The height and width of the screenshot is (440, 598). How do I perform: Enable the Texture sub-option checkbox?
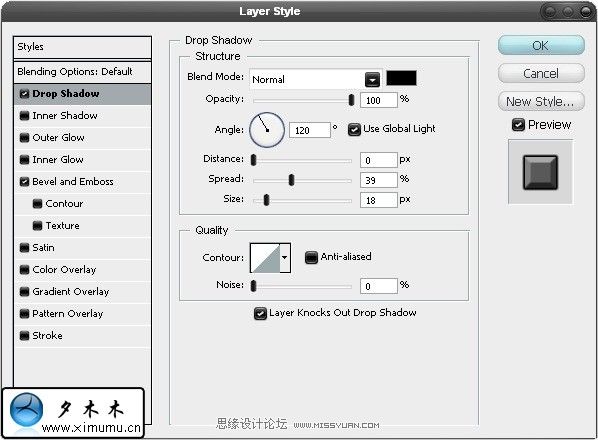(37, 226)
